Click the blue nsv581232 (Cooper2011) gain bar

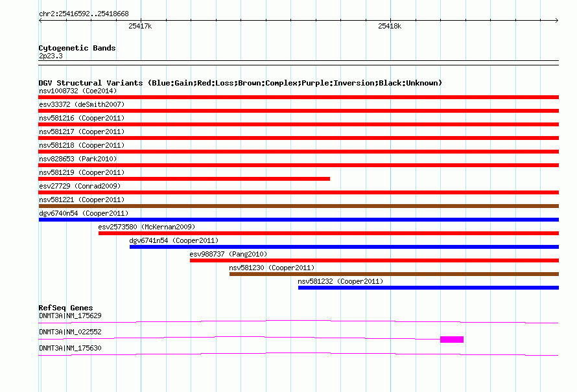point(429,288)
